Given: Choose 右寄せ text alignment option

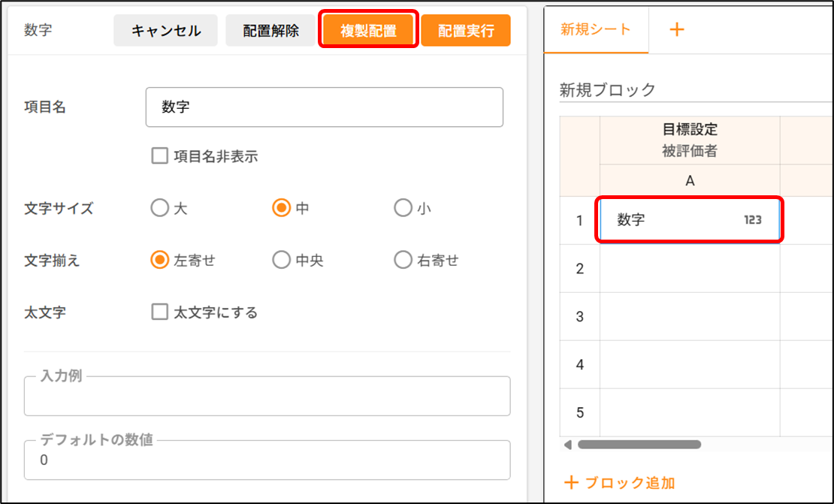Looking at the screenshot, I should coord(403,260).
